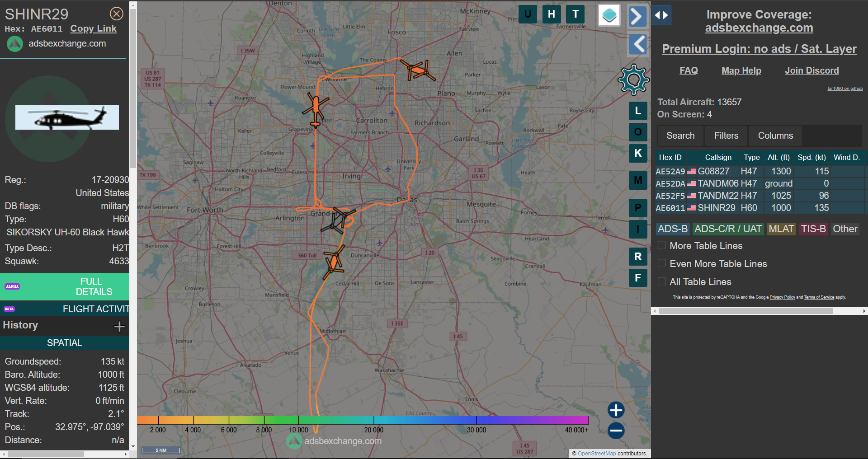This screenshot has width=868, height=459.
Task: Sort table by Hex ID column
Action: click(x=670, y=157)
